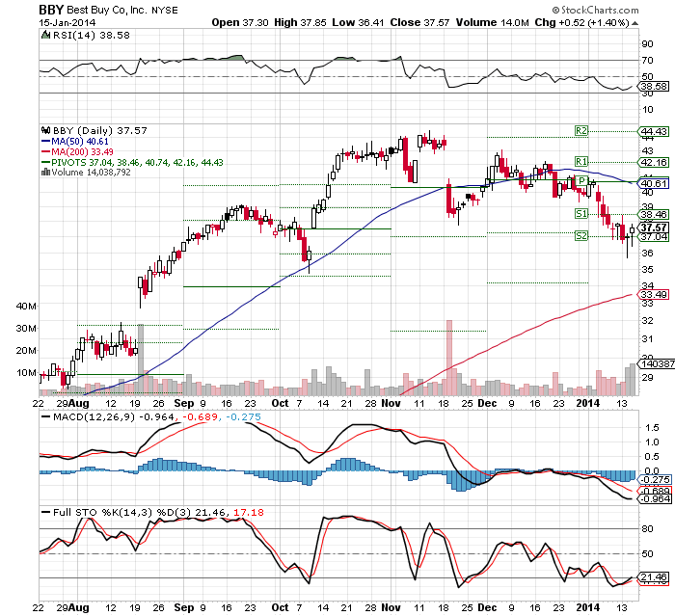Click the red MA(200) line swatch in legend

click(45, 152)
